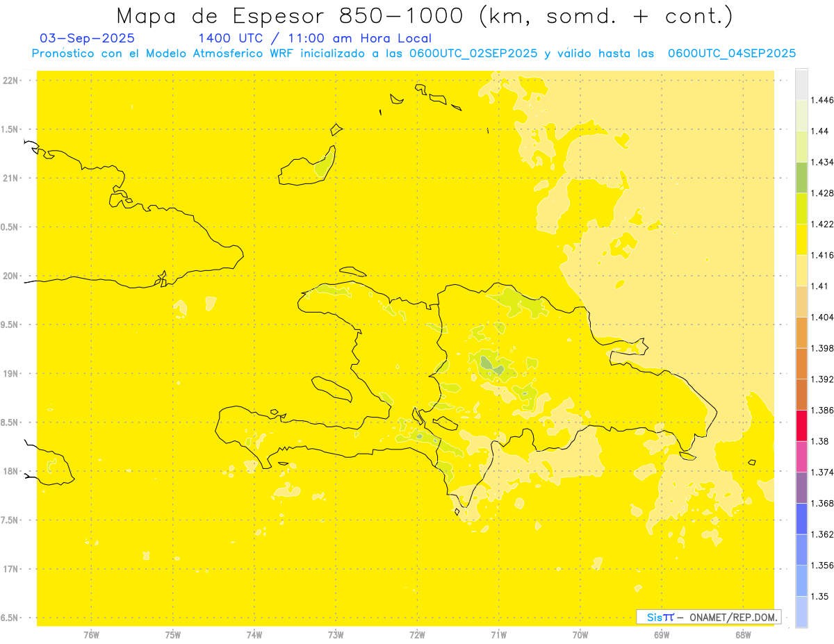Pick the dark orange swatch between 1.386 and 1.392
The height and width of the screenshot is (644, 834).
click(x=801, y=395)
